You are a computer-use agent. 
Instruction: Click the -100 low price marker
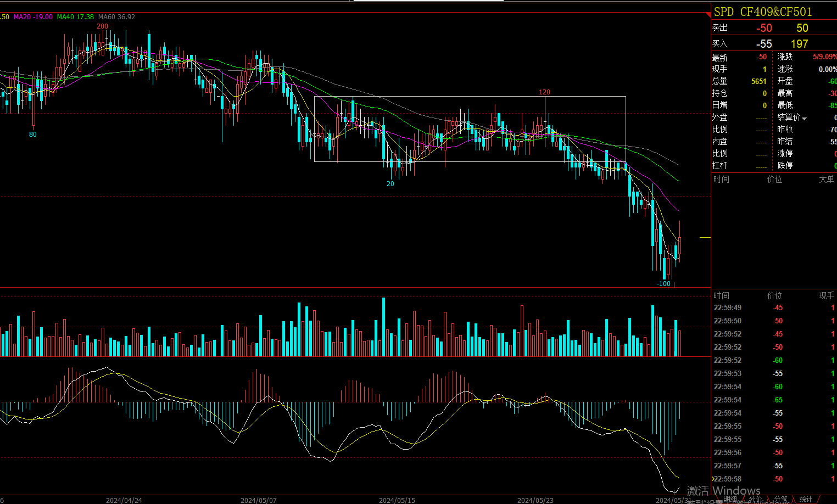pyautogui.click(x=663, y=284)
